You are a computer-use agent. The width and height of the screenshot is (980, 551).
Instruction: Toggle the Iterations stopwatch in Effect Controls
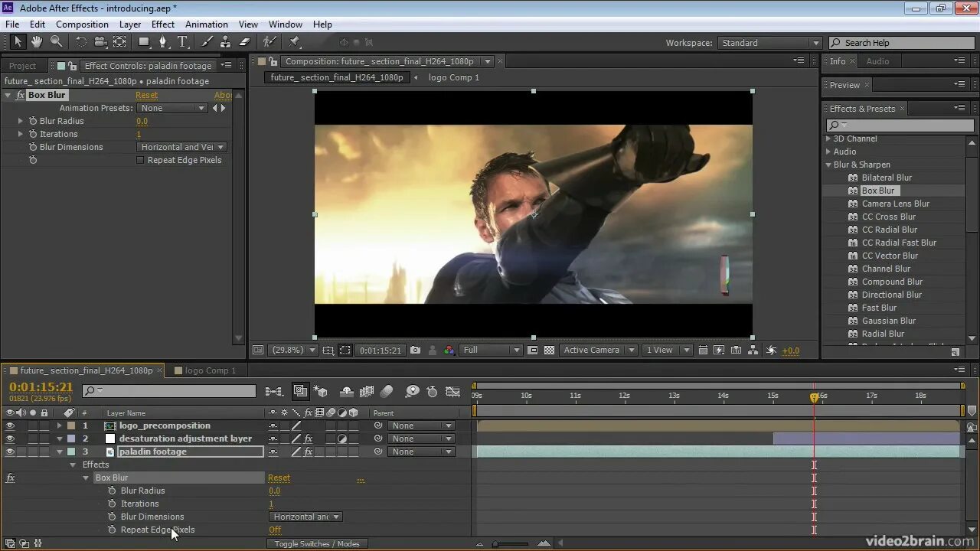coord(33,134)
